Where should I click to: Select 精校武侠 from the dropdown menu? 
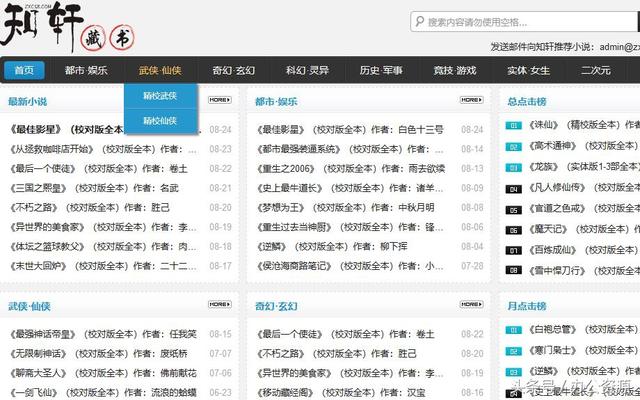[x=159, y=96]
